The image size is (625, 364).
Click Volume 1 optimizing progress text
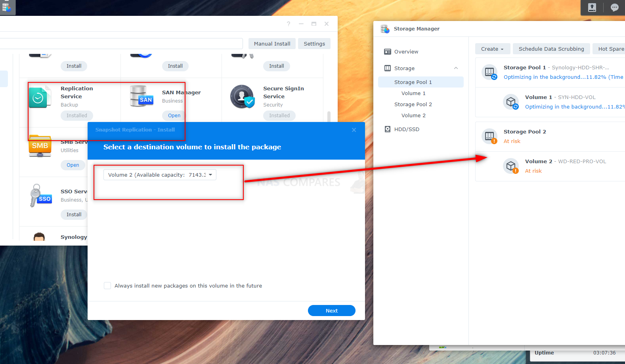pos(575,107)
